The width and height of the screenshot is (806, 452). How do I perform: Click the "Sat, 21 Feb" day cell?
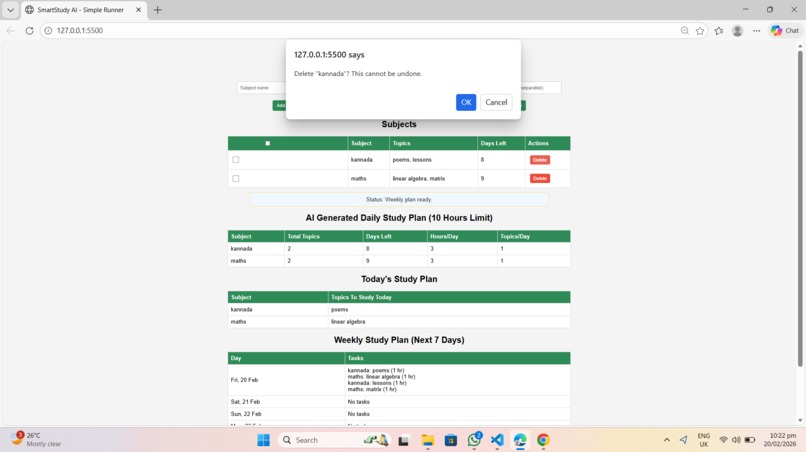click(x=286, y=402)
